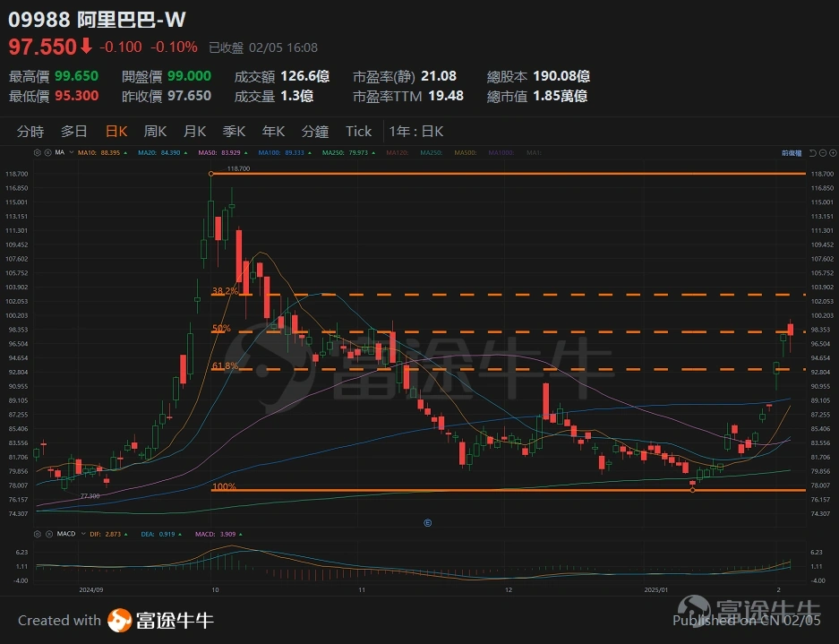Click the circled E event marker
This screenshot has width=839, height=644.
click(427, 523)
